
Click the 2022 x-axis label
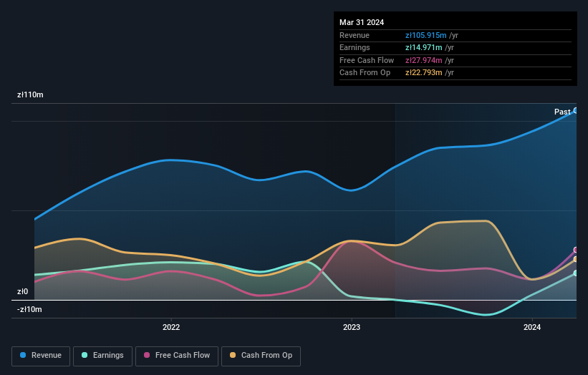(171, 327)
